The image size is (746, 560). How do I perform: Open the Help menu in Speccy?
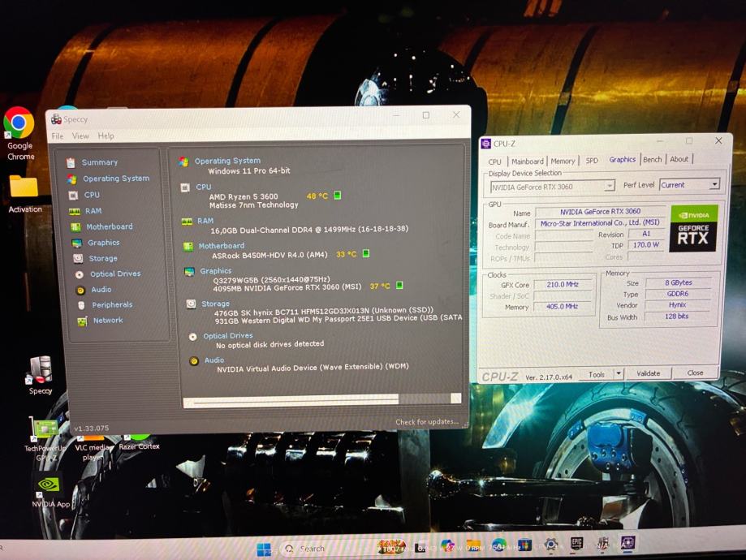pos(106,136)
